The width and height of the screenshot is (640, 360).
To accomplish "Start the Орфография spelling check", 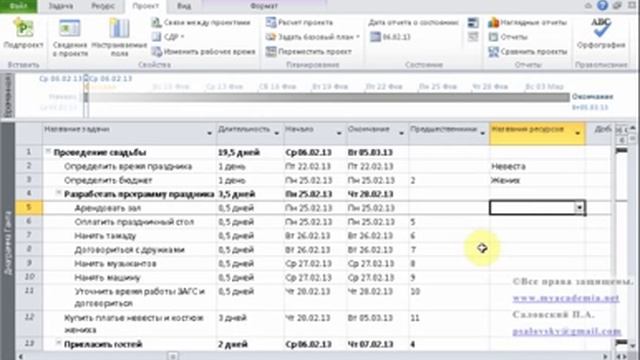I will pos(601,34).
